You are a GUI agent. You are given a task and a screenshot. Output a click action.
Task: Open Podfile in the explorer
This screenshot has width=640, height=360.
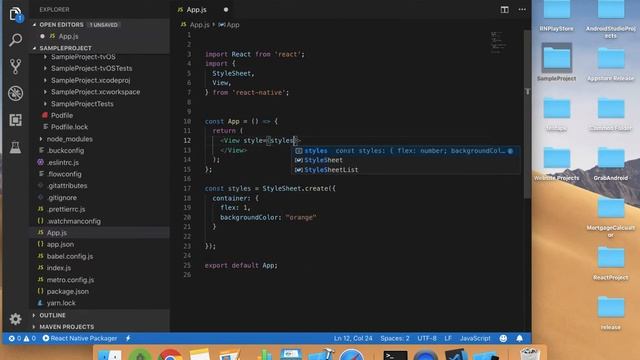pyautogui.click(x=62, y=116)
